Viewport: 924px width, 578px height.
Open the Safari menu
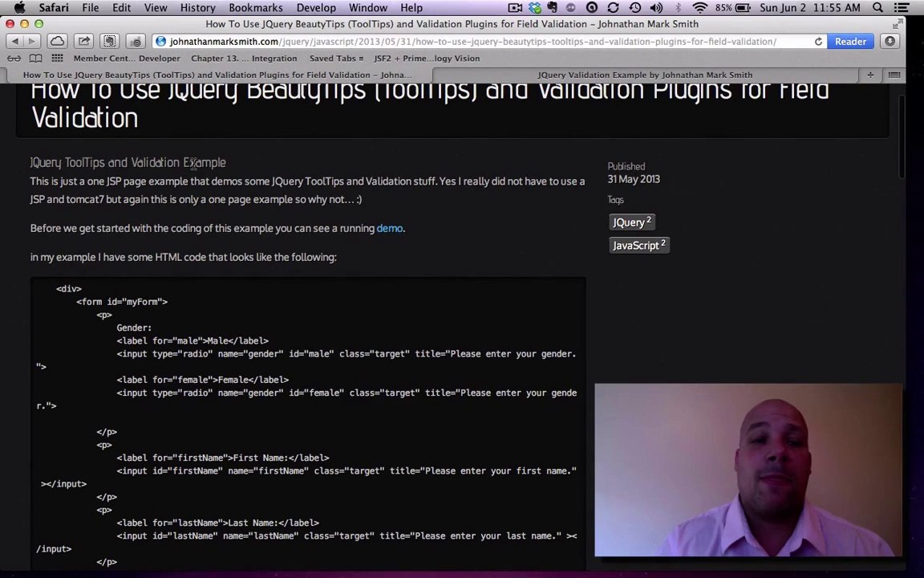[x=54, y=8]
